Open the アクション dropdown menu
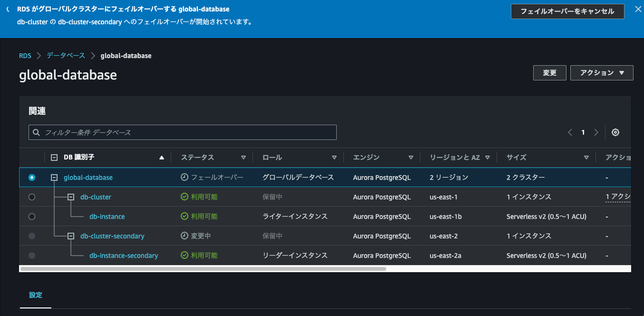 click(601, 72)
